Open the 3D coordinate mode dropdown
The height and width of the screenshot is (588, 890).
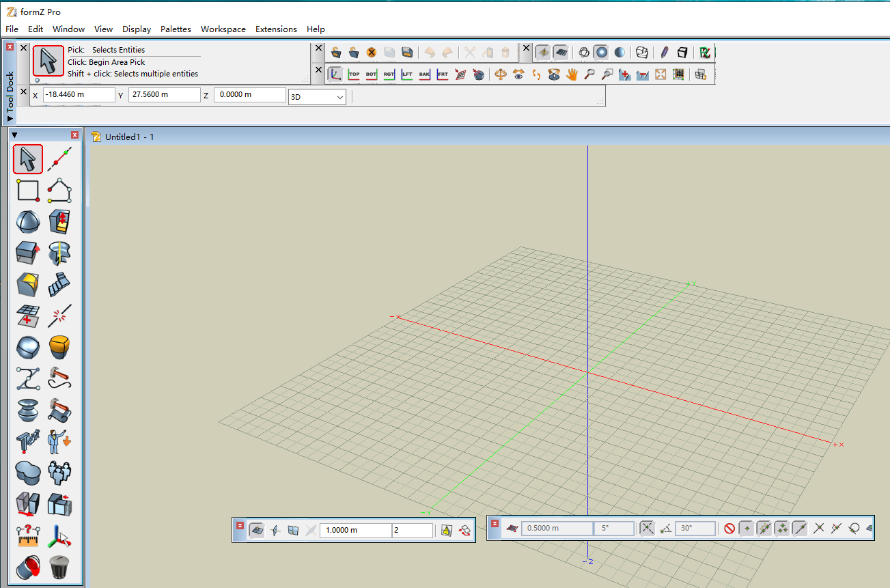[318, 97]
